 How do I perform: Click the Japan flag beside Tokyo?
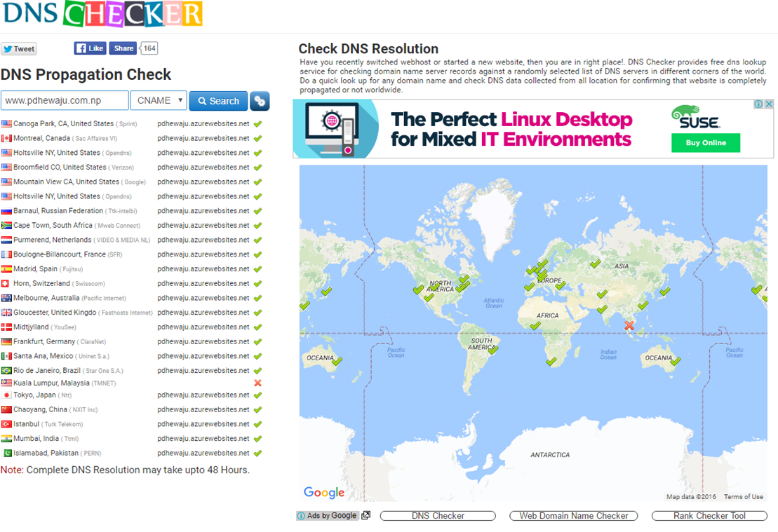[6, 395]
